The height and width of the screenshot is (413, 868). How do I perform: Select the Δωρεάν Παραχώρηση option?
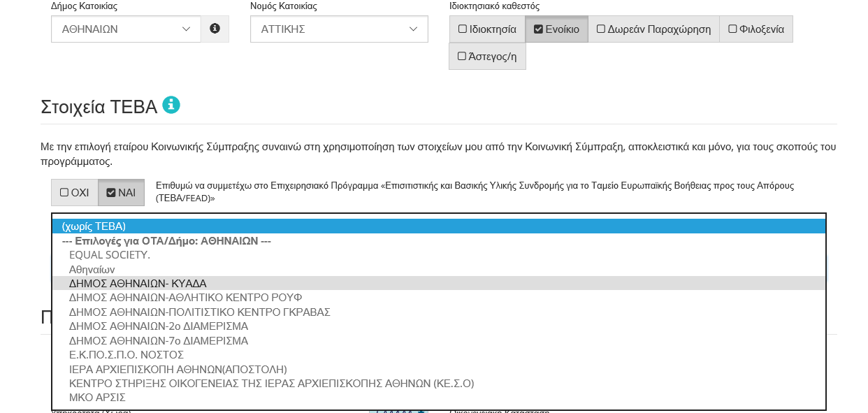point(653,29)
